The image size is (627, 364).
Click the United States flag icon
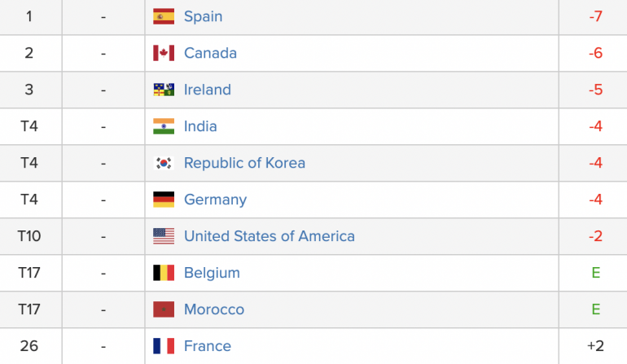point(164,236)
